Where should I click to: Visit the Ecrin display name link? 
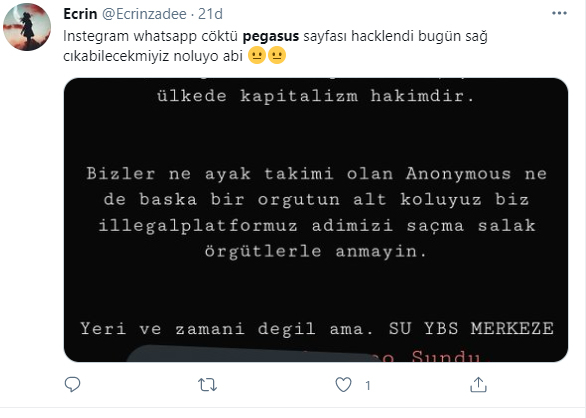coord(80,14)
